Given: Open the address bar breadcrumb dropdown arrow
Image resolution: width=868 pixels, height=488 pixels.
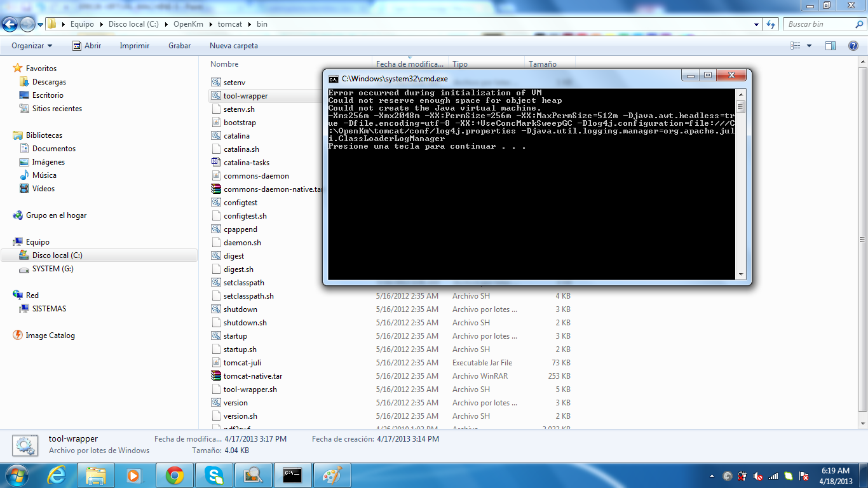Looking at the screenshot, I should (757, 24).
